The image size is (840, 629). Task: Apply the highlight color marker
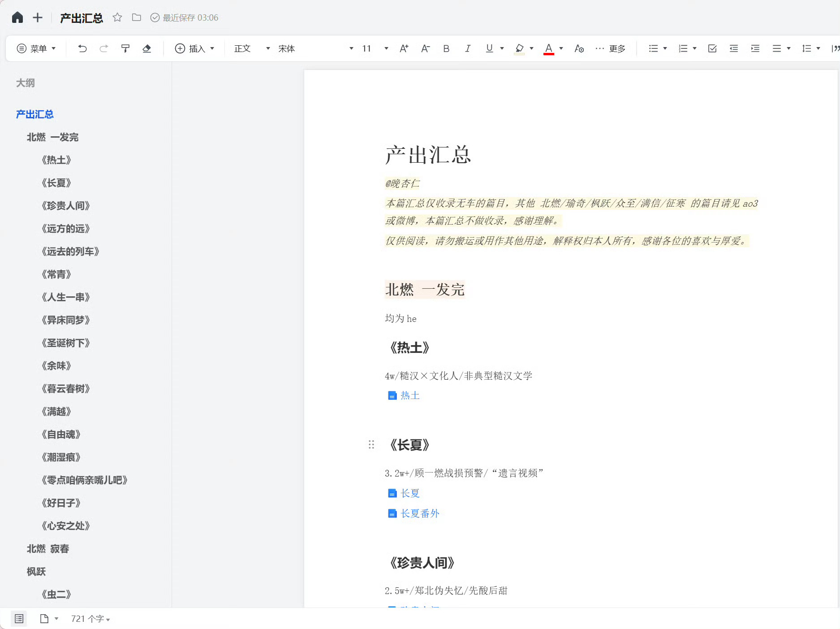click(x=519, y=48)
